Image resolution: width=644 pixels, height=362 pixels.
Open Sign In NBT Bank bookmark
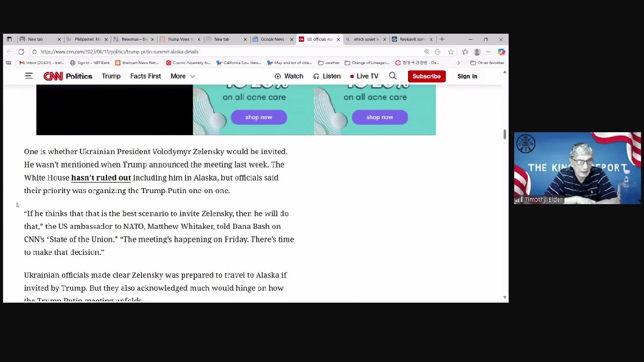coord(90,63)
